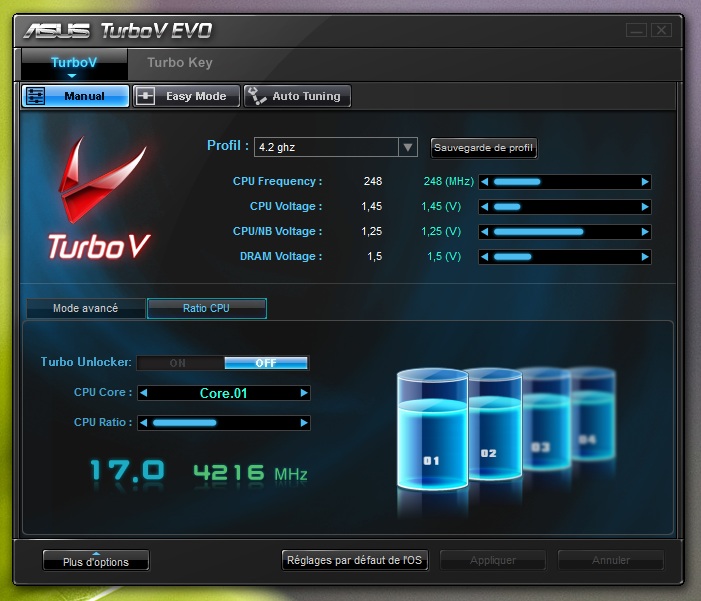Click Réglages par défaut de l'OS
Viewport: 701px width, 601px height.
[x=355, y=560]
